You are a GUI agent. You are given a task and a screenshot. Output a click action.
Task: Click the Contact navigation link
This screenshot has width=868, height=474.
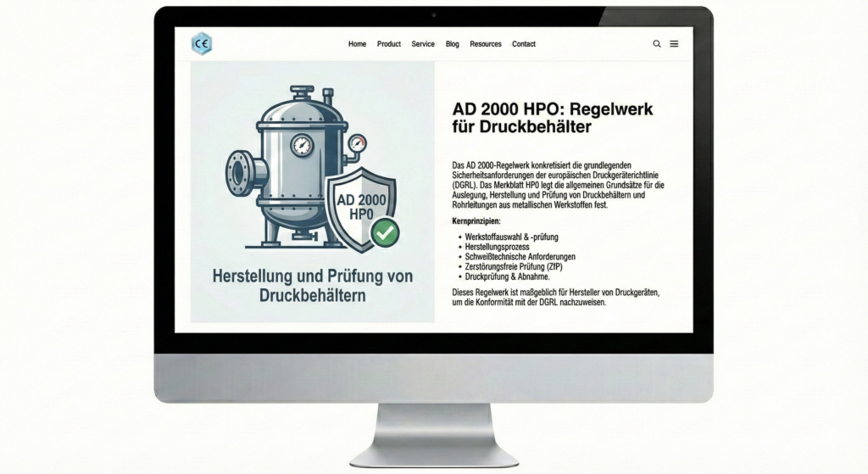tap(524, 44)
